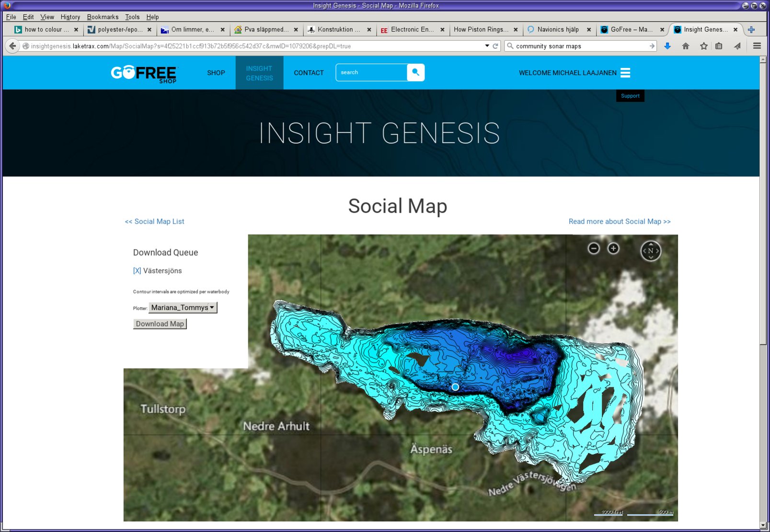The width and height of the screenshot is (770, 532).
Task: Zoom in the map with plus icon
Action: tap(613, 248)
